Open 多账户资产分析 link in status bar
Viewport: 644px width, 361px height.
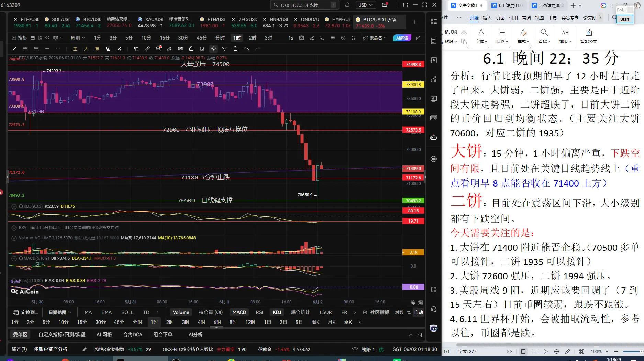51,349
